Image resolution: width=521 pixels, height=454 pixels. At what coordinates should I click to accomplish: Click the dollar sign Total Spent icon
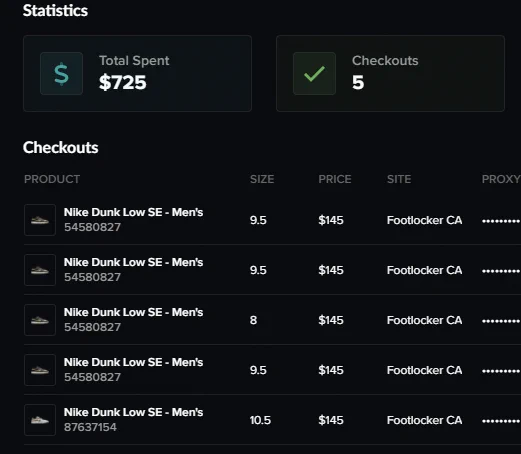tap(61, 74)
